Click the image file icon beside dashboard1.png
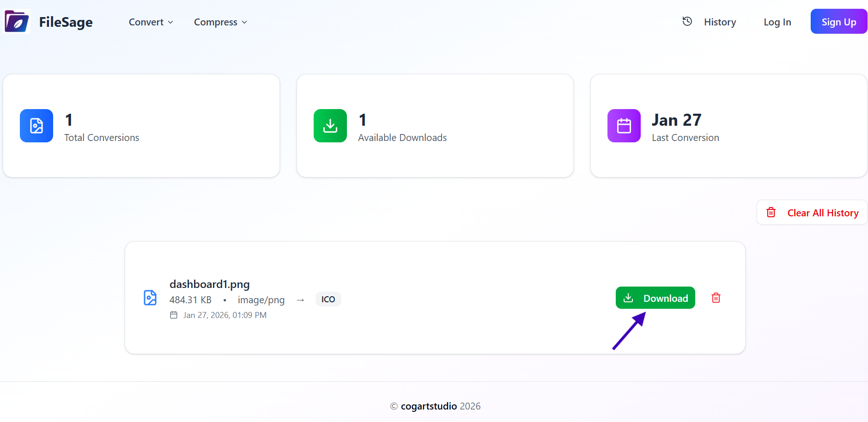 (x=150, y=298)
